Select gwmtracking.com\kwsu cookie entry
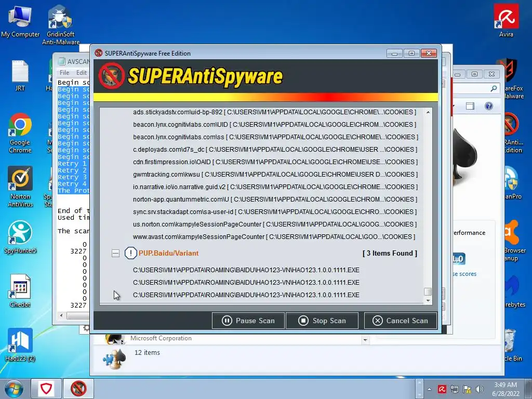The height and width of the screenshot is (399, 532). pyautogui.click(x=275, y=175)
